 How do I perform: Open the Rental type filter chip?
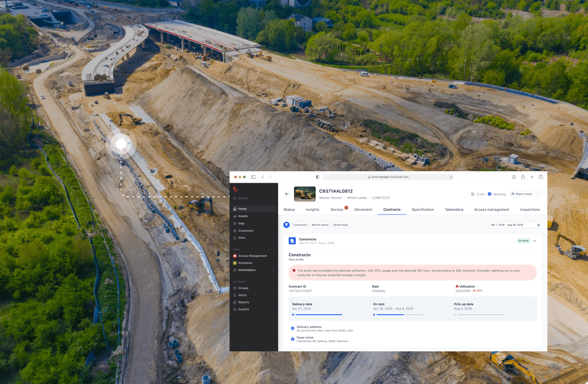click(340, 225)
